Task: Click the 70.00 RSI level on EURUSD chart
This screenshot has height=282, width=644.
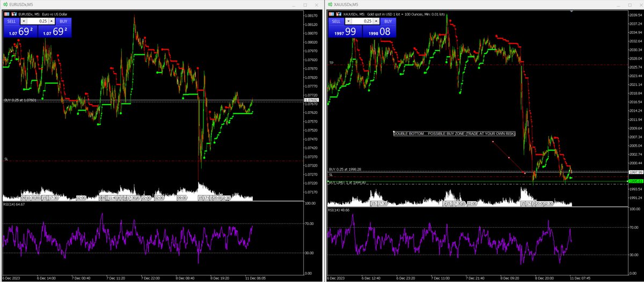Action: tap(310, 223)
